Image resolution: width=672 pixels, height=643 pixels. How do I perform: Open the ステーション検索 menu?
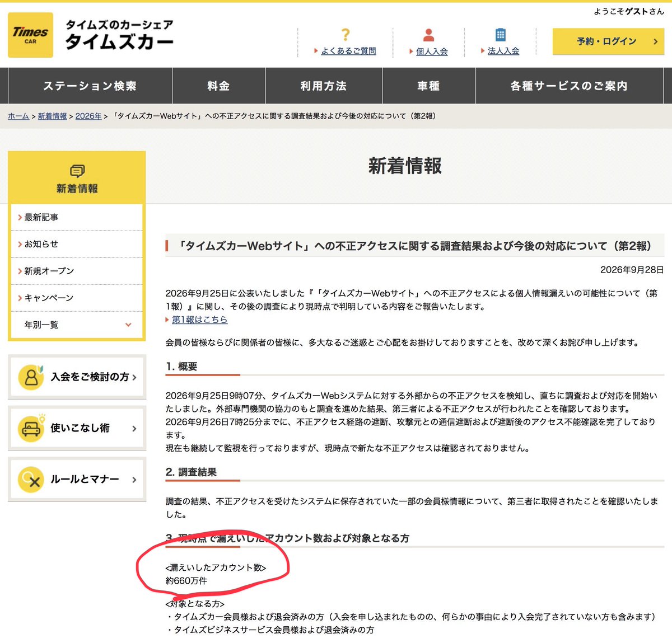[x=90, y=86]
